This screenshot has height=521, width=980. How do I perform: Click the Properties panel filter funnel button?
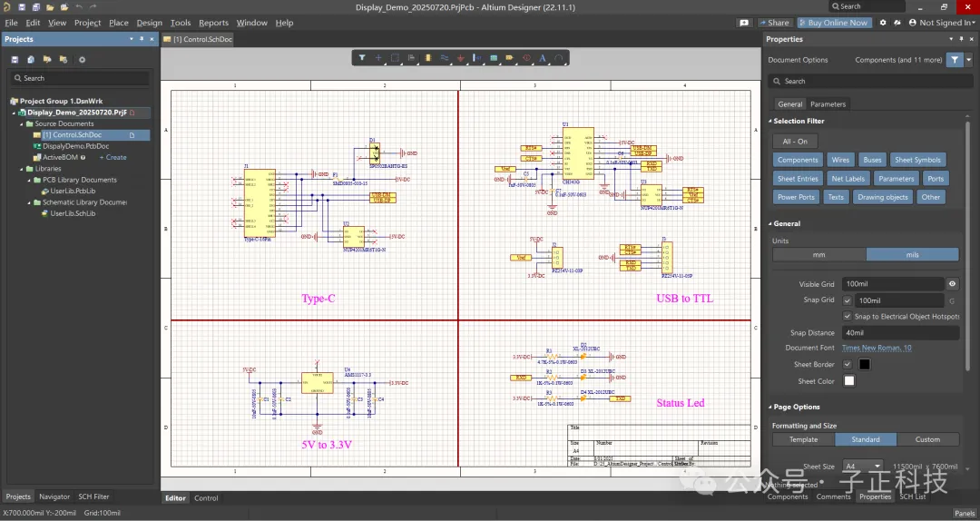[x=955, y=59]
